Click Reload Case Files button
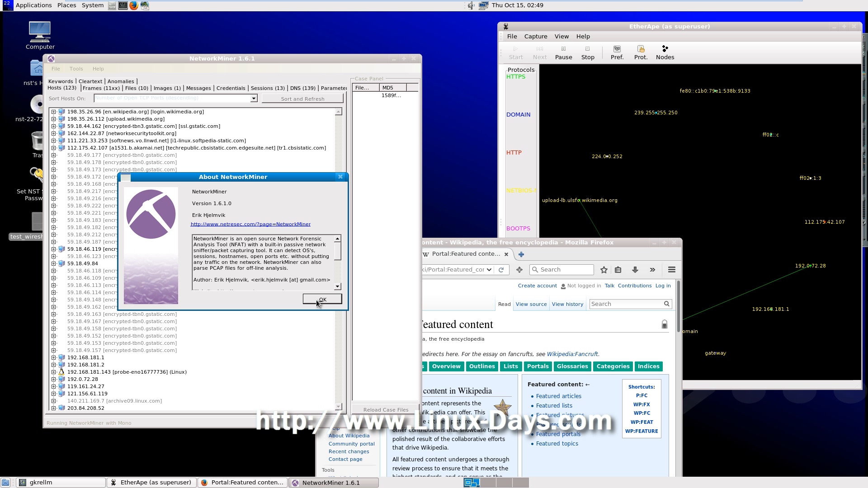 click(386, 410)
